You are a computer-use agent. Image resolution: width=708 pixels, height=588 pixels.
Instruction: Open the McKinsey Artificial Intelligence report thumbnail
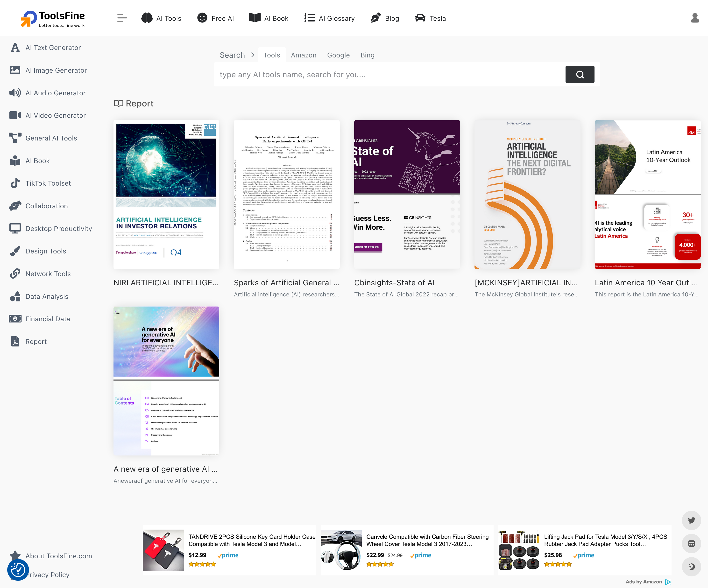pos(527,194)
